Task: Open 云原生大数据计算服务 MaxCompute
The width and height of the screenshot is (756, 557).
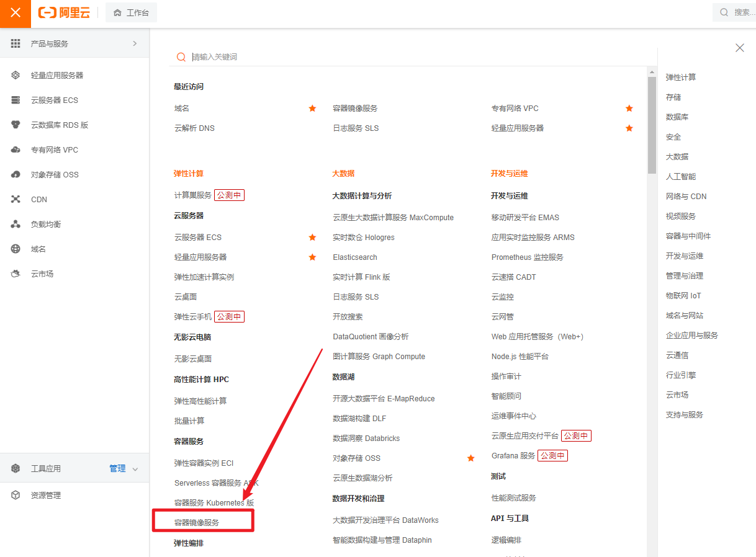Action: tap(393, 217)
